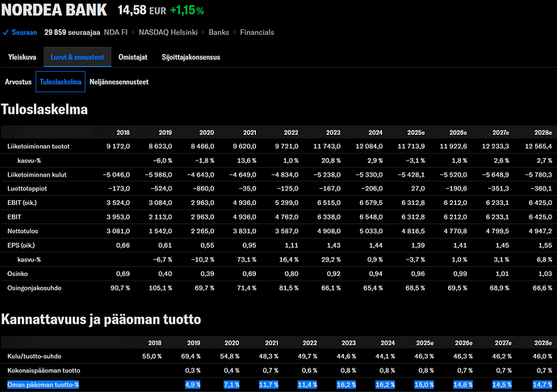Select the EPS (oik.) row label
The height and width of the screenshot is (392, 557).
(x=21, y=245)
